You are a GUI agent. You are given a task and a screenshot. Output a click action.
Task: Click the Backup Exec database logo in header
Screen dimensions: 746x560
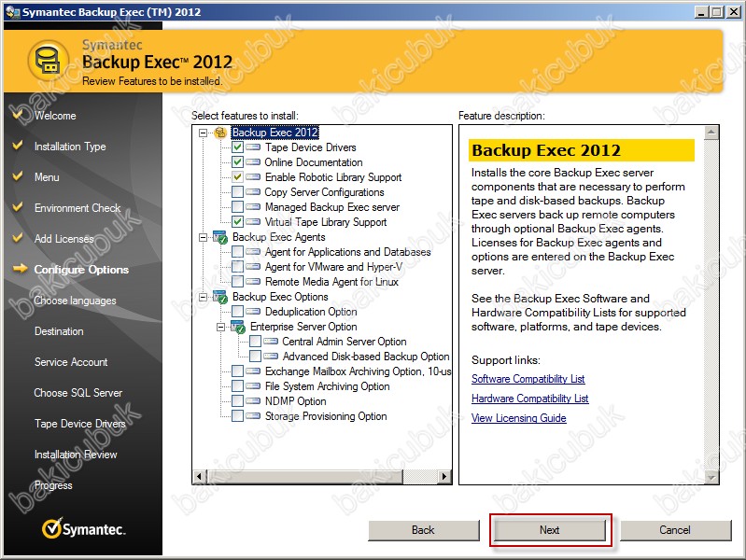(48, 61)
